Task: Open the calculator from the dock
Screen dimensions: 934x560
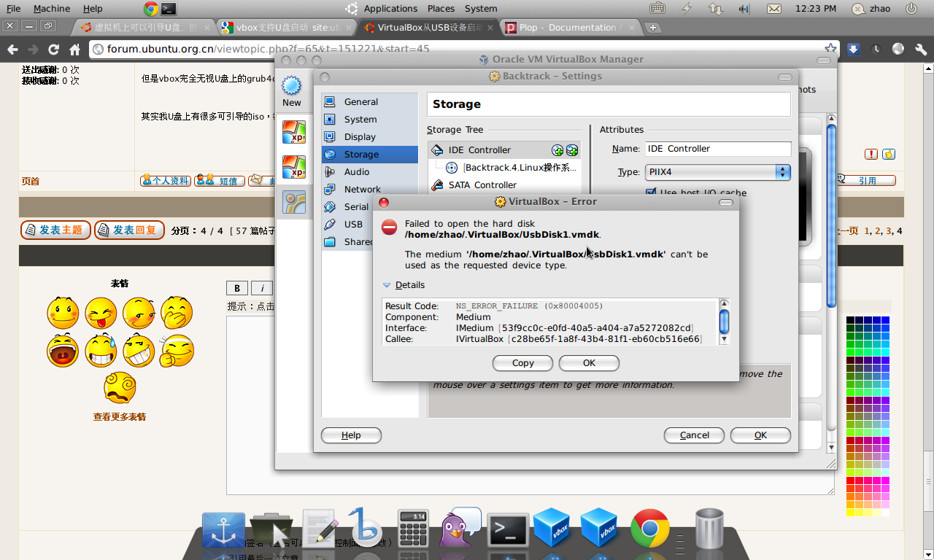Action: [x=414, y=528]
